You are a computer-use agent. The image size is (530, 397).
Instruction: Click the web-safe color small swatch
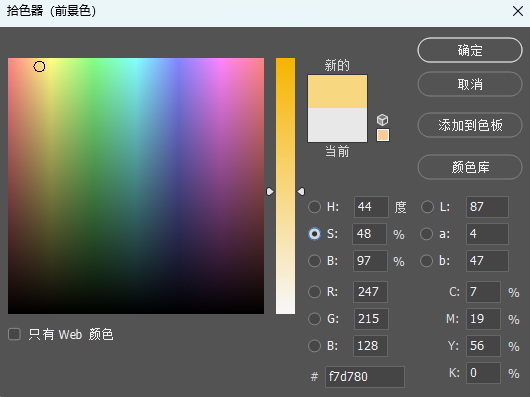pyautogui.click(x=383, y=135)
